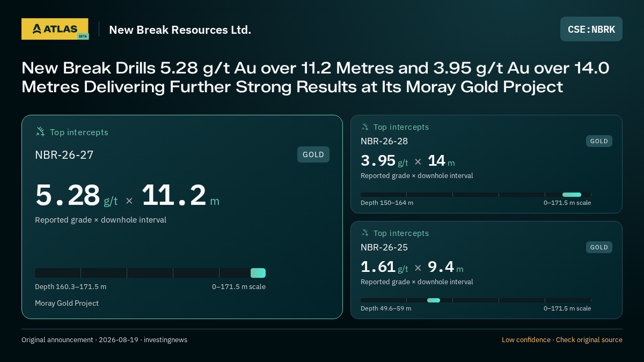
Task: Click the 11.2 m interval value
Action: [180, 195]
